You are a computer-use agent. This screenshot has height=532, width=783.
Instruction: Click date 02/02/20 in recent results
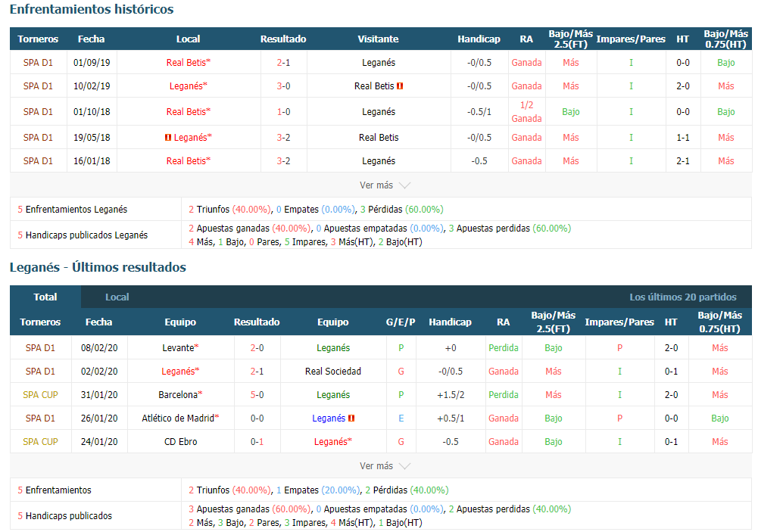click(99, 372)
